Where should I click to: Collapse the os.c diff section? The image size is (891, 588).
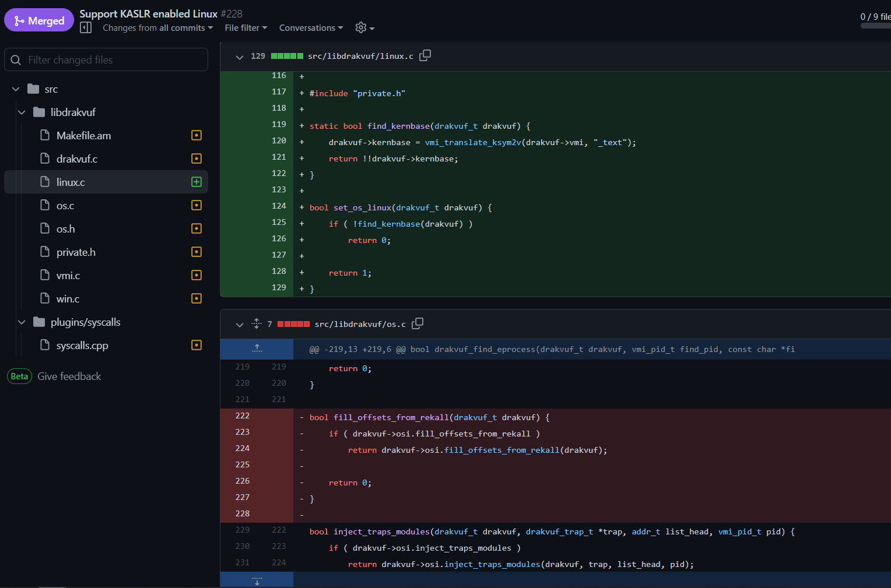(x=239, y=325)
